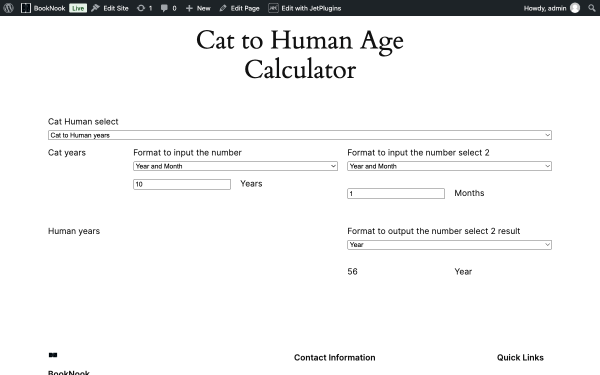Open Format to input number select 2 dropdown
Screen dimensions: 600x375
449,166
